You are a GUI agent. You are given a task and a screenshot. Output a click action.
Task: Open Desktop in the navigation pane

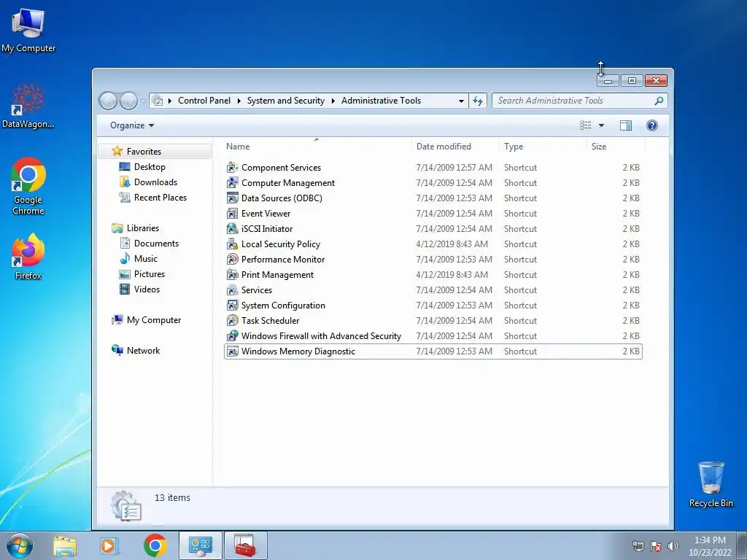tap(149, 167)
